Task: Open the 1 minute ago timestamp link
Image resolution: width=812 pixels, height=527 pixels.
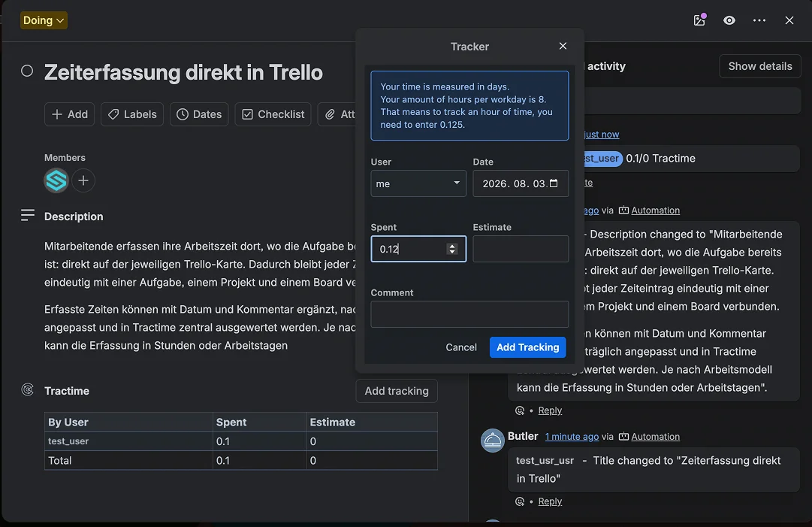Action: pos(572,436)
